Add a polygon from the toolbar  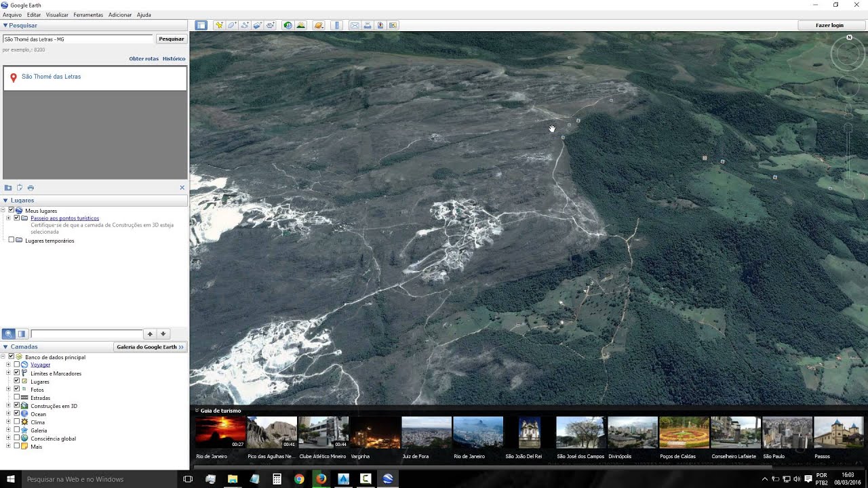232,25
